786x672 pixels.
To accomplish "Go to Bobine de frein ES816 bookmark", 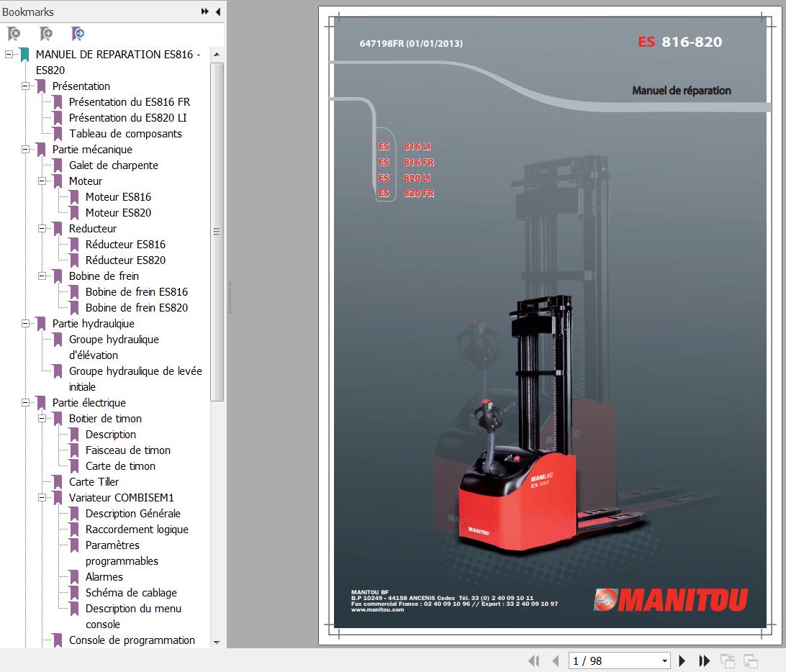I will coord(136,292).
